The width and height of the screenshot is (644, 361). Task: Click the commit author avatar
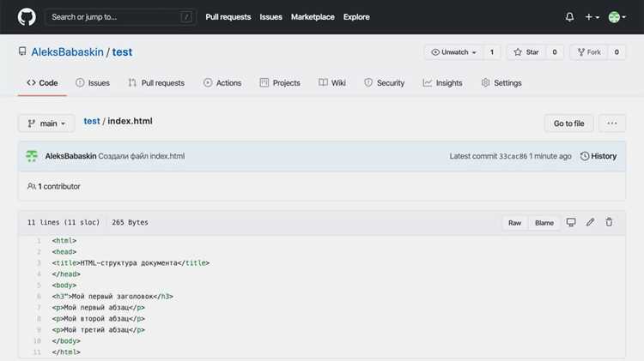click(32, 156)
